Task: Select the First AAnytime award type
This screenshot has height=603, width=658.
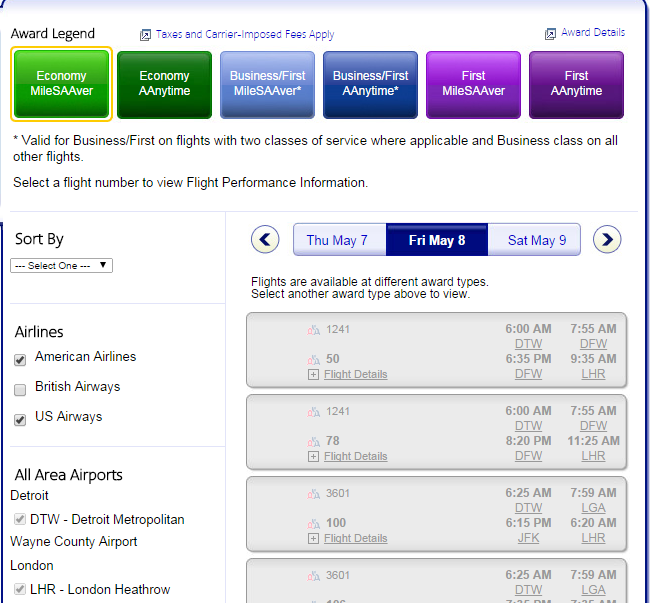Action: point(577,84)
